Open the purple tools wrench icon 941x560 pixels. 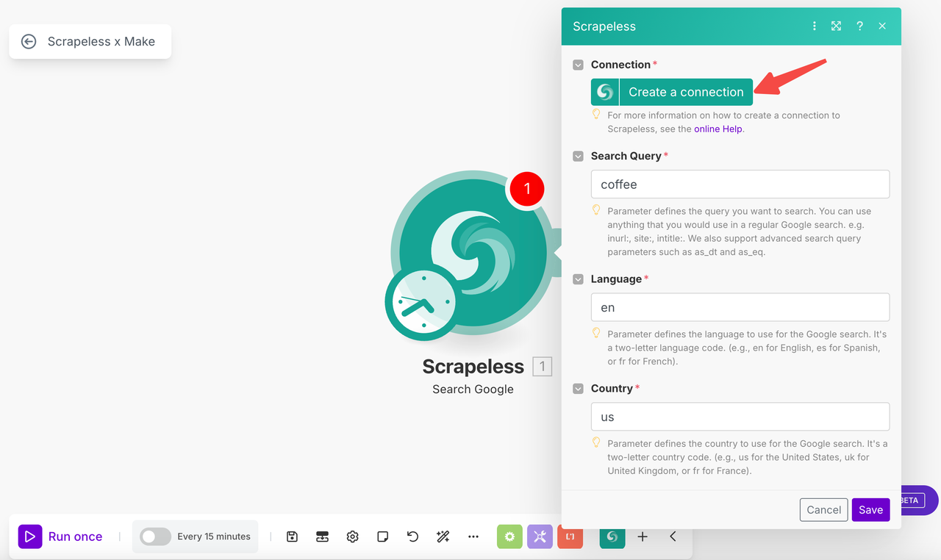(540, 536)
